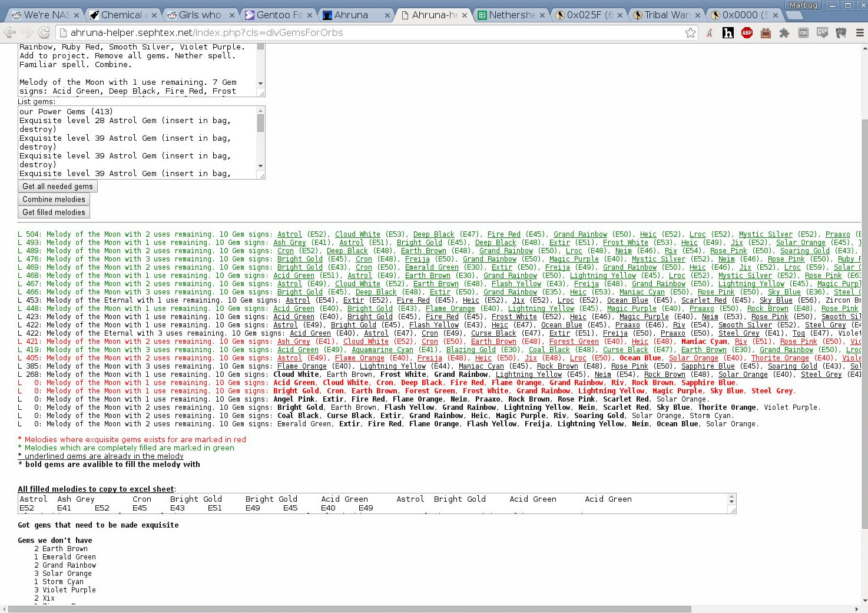This screenshot has height=613, width=868.
Task: Open the Tribal Wars tab
Action: click(x=667, y=15)
